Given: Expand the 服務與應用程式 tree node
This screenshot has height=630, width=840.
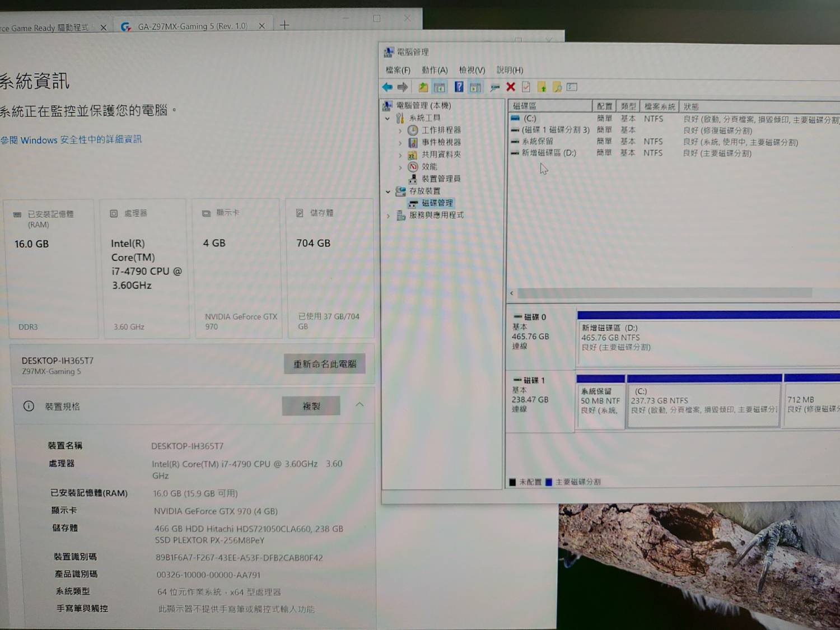Looking at the screenshot, I should [388, 216].
